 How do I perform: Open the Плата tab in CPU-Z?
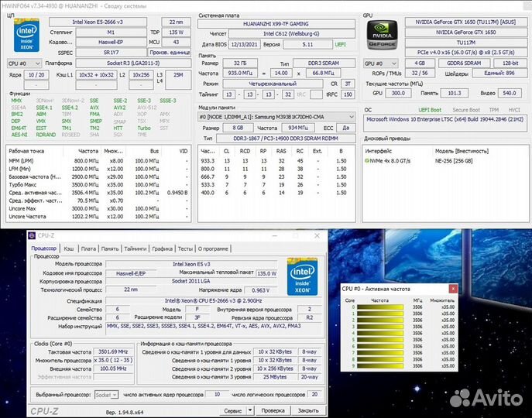[88, 248]
